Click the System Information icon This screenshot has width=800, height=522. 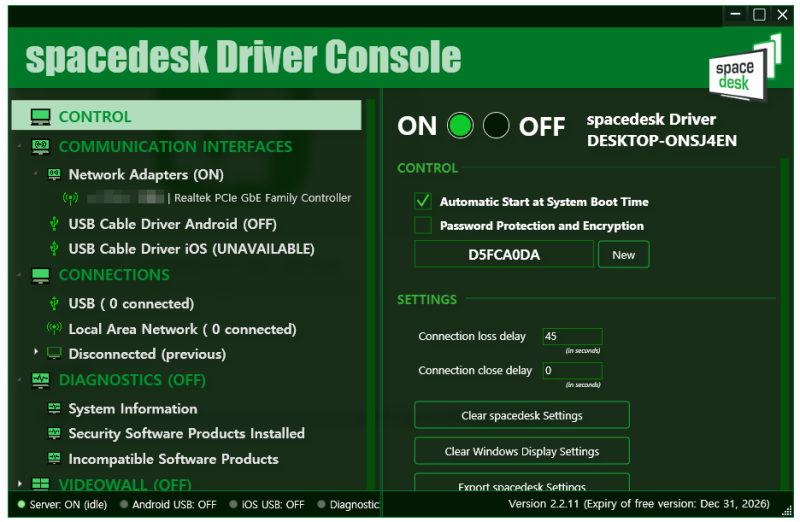click(54, 408)
